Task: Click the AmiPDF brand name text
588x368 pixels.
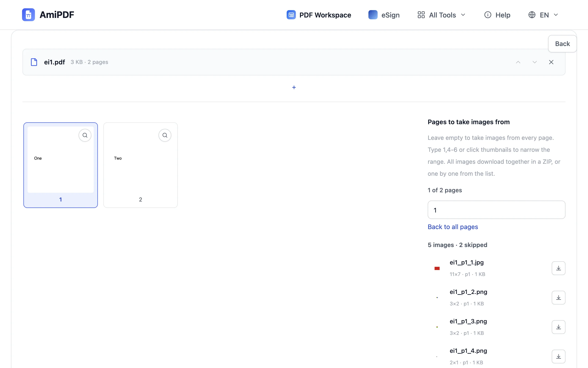Action: (57, 14)
